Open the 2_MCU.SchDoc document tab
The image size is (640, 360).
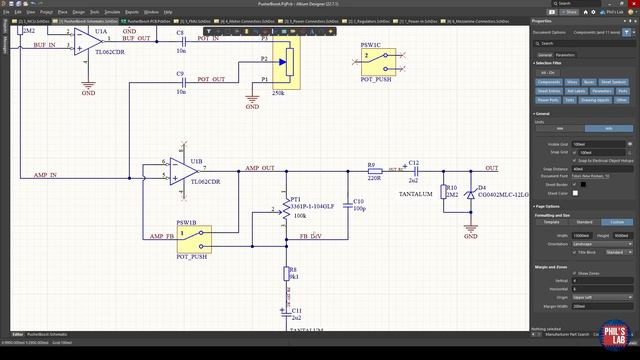pos(31,21)
